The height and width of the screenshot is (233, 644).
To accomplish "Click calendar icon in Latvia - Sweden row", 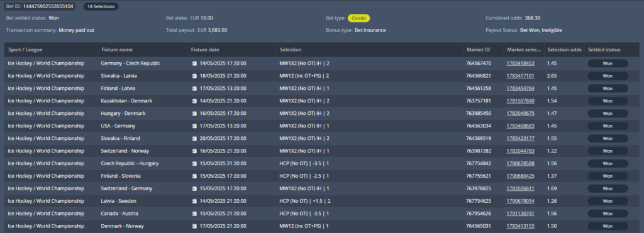I will click(194, 201).
